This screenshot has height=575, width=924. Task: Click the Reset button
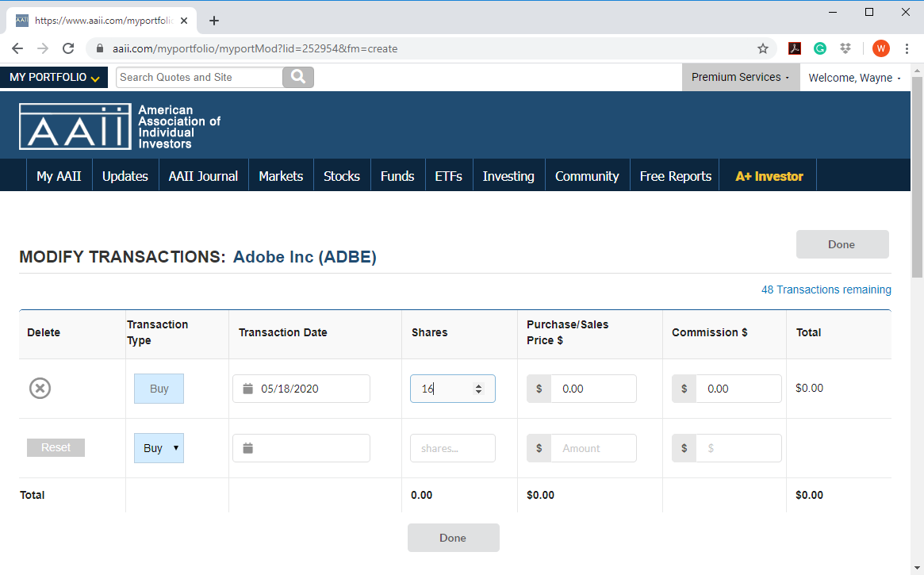point(56,448)
